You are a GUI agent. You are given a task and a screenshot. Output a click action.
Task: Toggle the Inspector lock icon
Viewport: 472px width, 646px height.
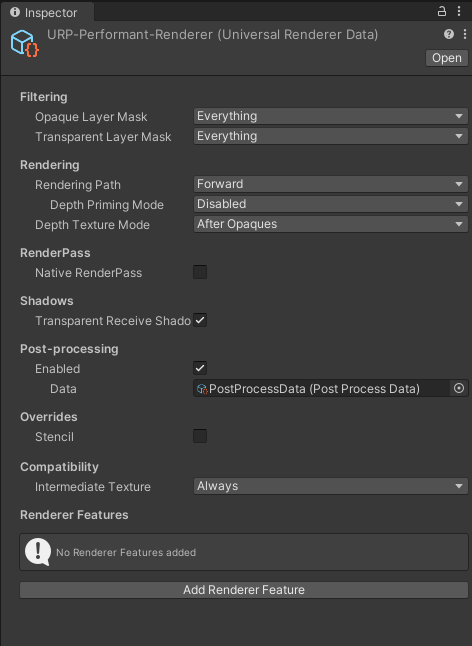[x=442, y=11]
